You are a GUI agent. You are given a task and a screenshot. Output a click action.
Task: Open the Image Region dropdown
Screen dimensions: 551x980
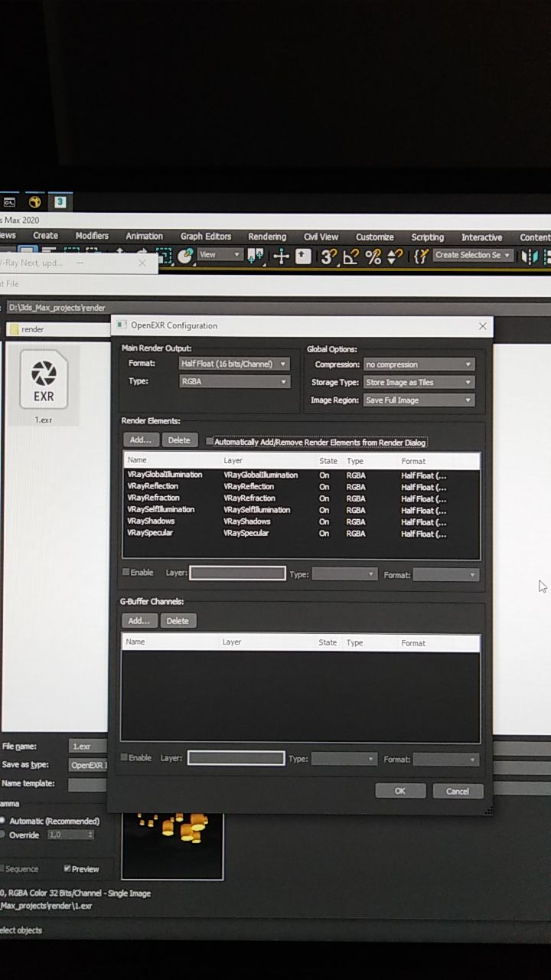tap(419, 400)
